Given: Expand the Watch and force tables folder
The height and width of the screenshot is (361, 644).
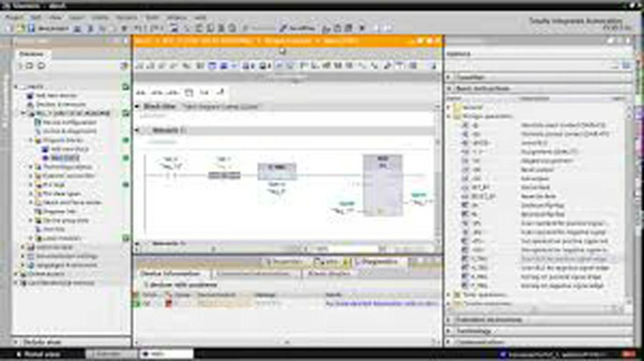Looking at the screenshot, I should pyautogui.click(x=31, y=202).
